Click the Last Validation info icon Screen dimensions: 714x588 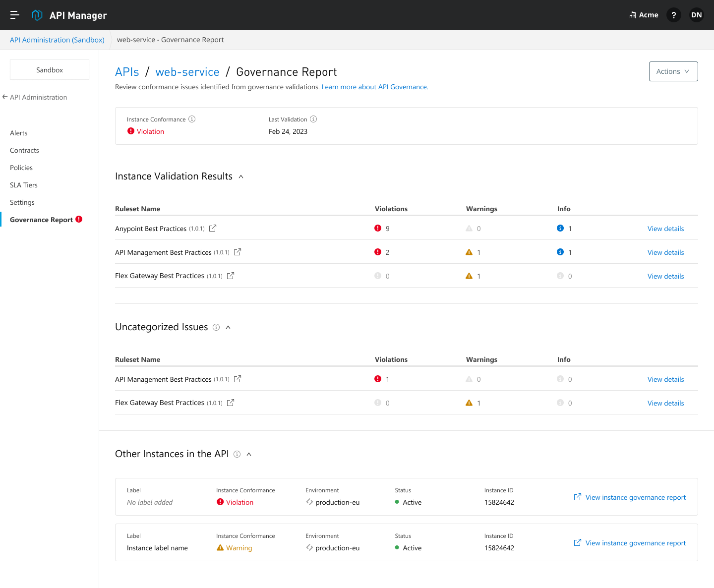point(313,119)
